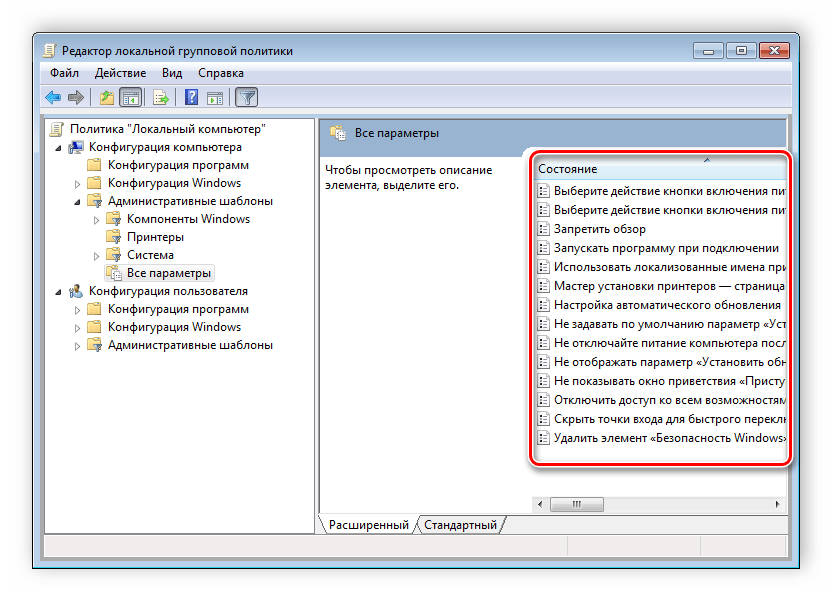Select policy Не отключайте питание компьютера
832x601 pixels.
[670, 343]
